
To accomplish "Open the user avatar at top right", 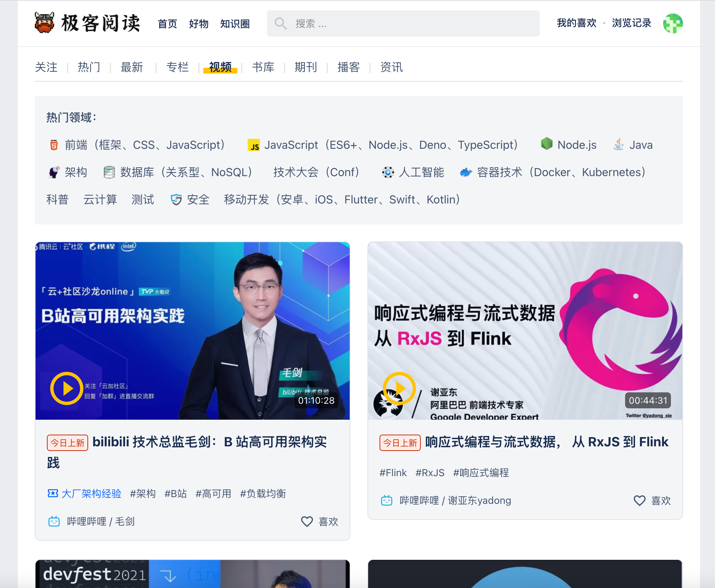I will [x=673, y=23].
